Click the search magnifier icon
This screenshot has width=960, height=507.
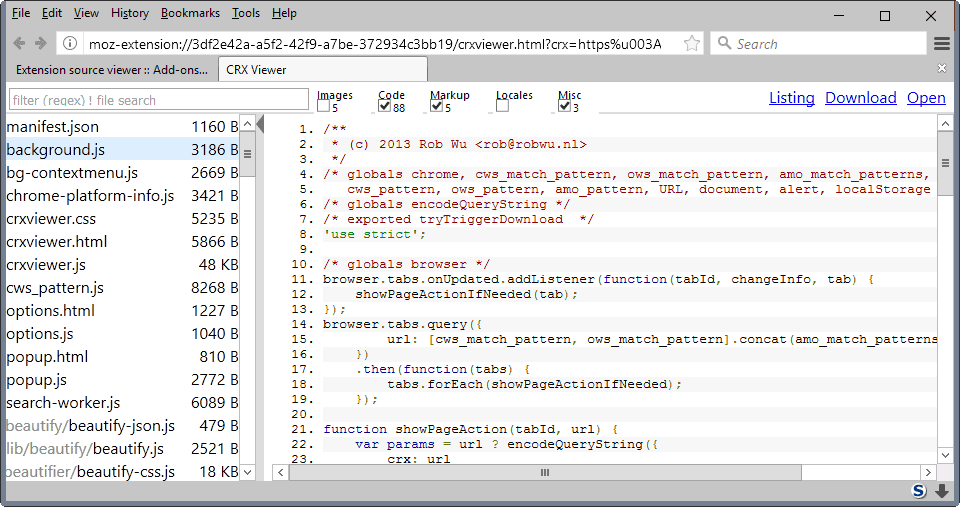(x=724, y=43)
